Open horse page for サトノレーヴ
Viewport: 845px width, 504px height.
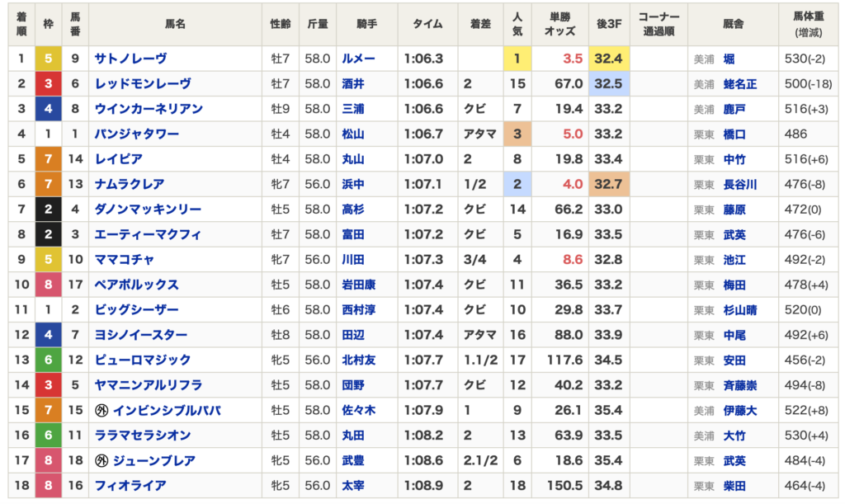tap(130, 59)
